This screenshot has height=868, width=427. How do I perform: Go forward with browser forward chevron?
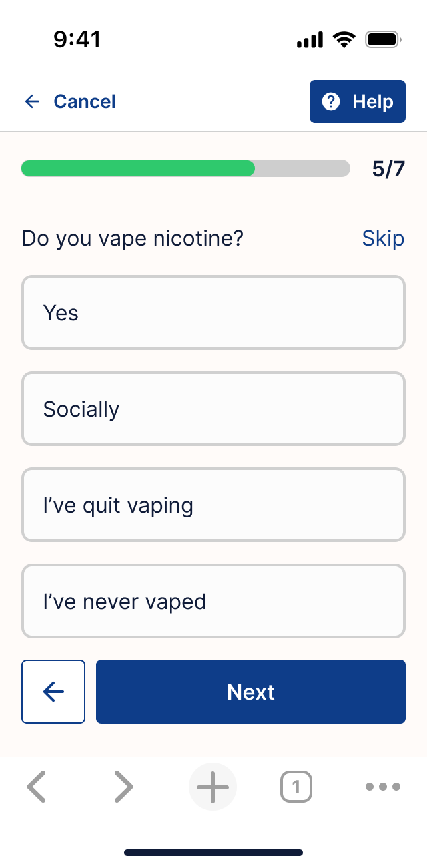pos(124,787)
